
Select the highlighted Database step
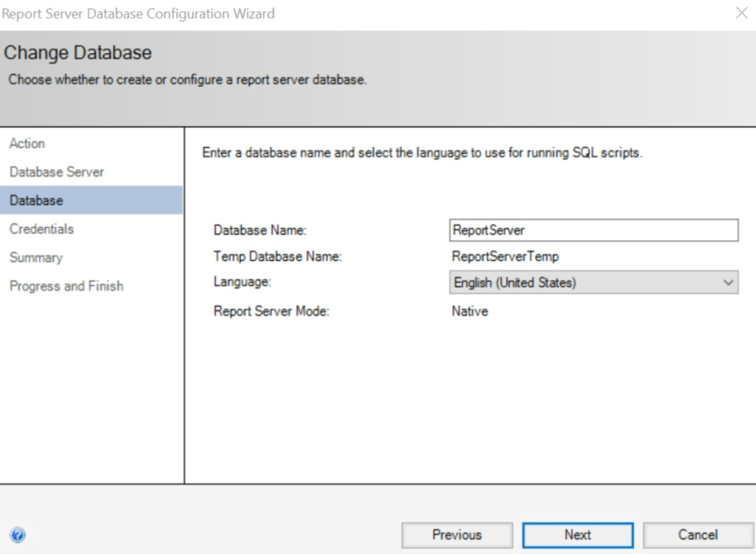(x=36, y=200)
